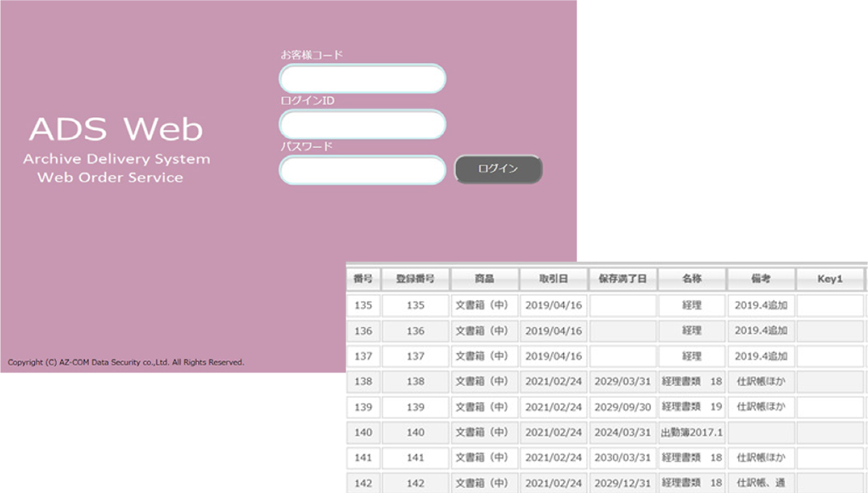Select the 商品 column header
Viewport: 868px width, 493px height.
click(484, 280)
